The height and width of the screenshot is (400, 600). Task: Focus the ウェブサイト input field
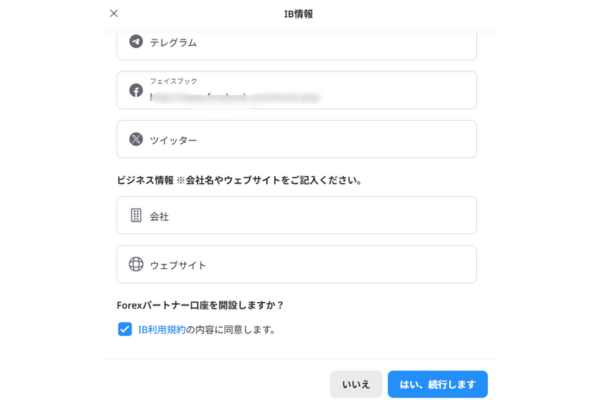click(x=297, y=264)
